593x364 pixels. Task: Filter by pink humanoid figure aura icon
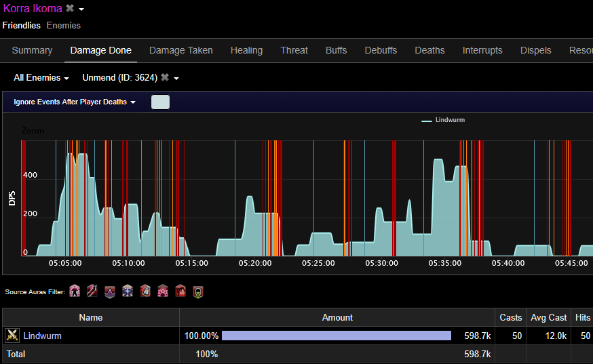click(75, 291)
